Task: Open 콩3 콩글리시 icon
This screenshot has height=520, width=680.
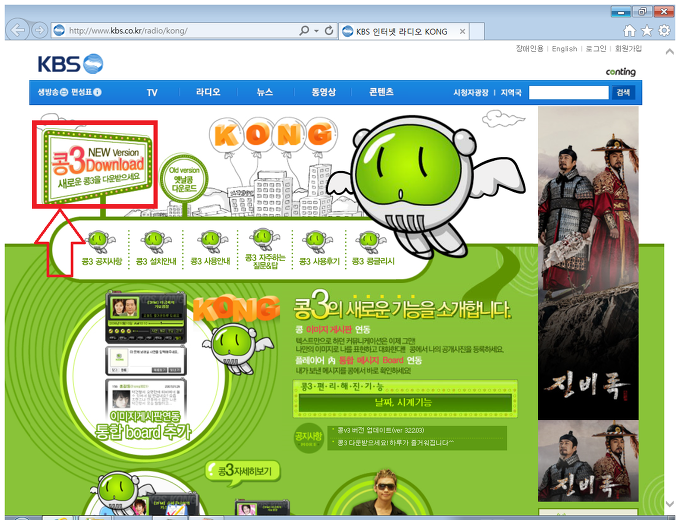Action: [373, 249]
